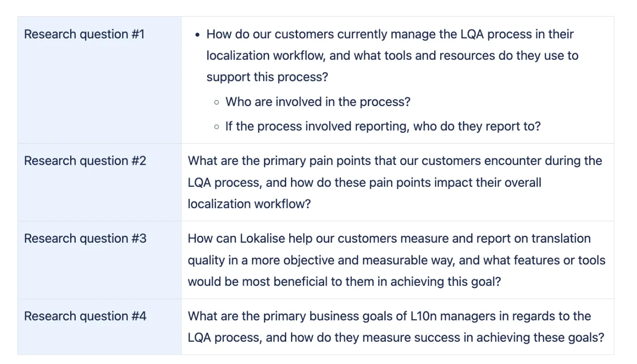Click the line "would be most beneficial to them"
Image resolution: width=637 pixels, height=364 pixels.
[344, 282]
